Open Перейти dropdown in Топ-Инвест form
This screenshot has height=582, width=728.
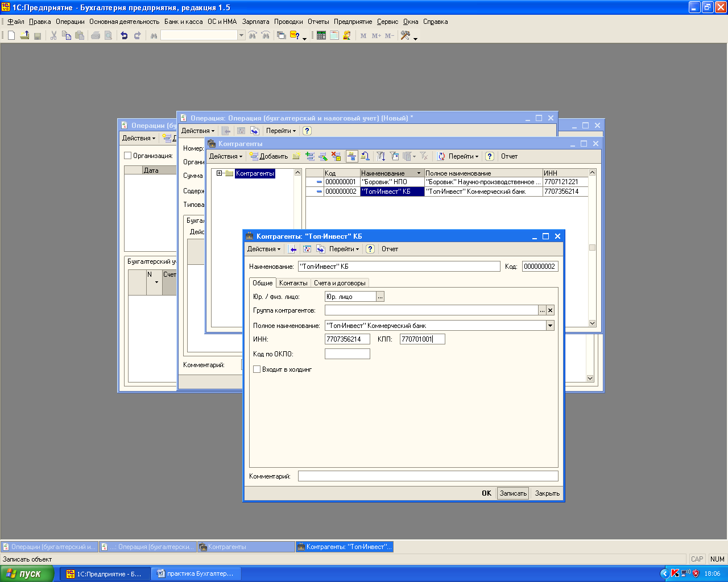click(344, 249)
